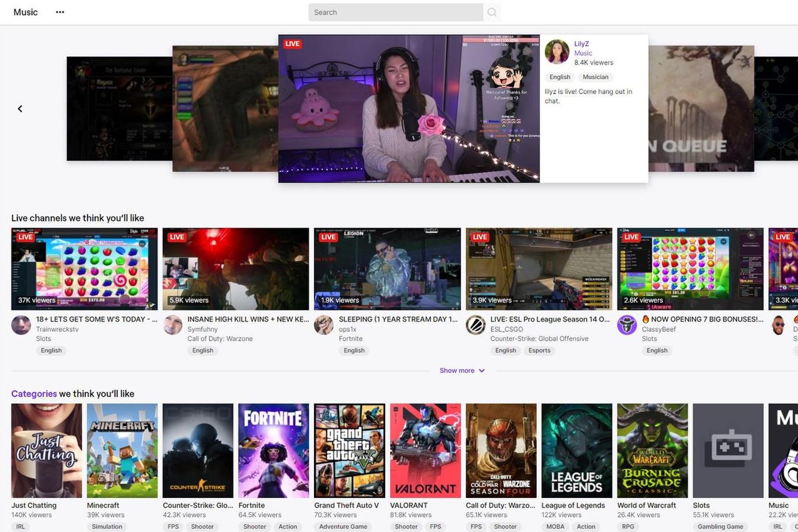
Task: Open Trainwreckstv slots stream thumbnail
Action: point(84,269)
